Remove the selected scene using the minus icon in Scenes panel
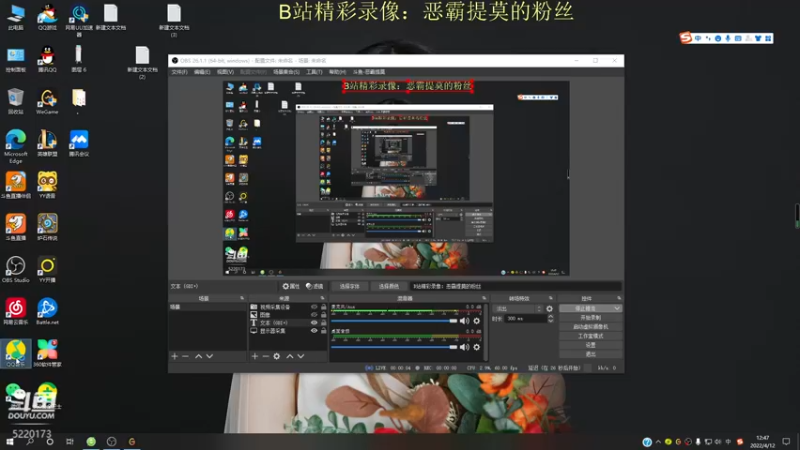 (x=185, y=356)
